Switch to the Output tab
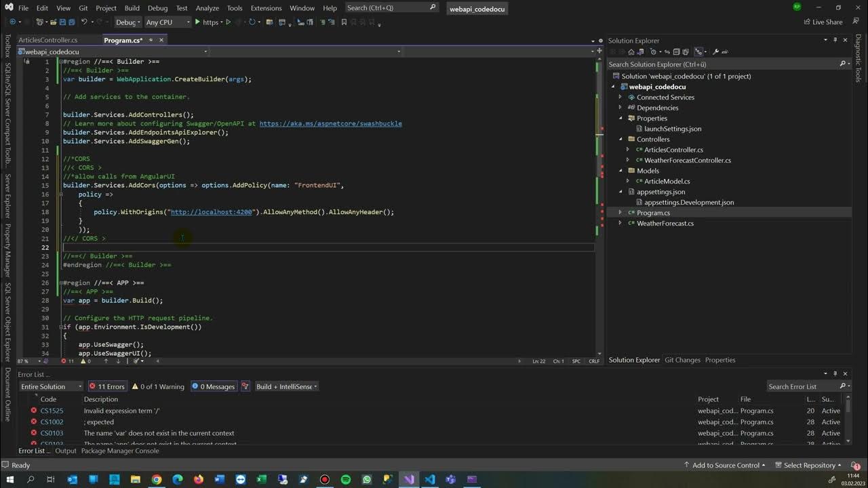Viewport: 868px width, 488px height. (x=66, y=451)
